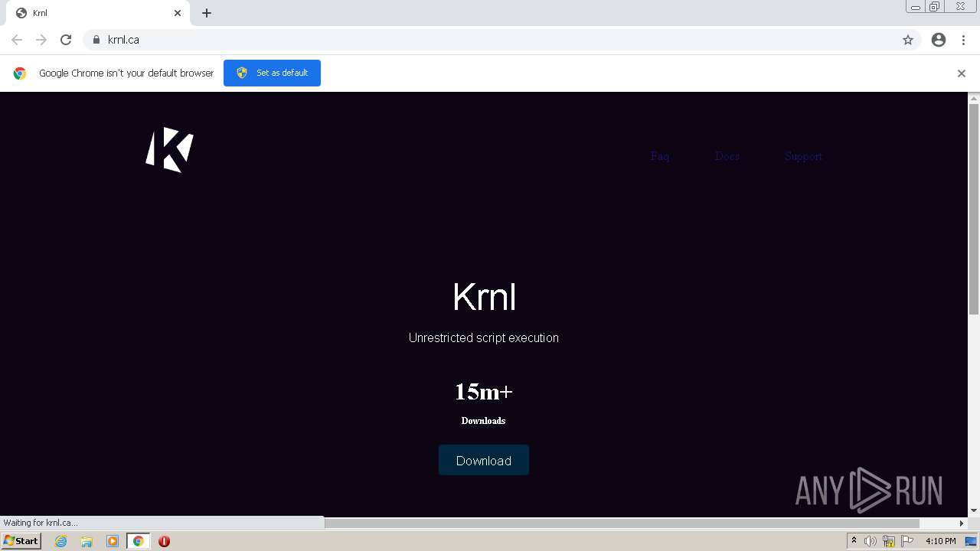Close the Krnl tab
980x551 pixels.
point(178,13)
